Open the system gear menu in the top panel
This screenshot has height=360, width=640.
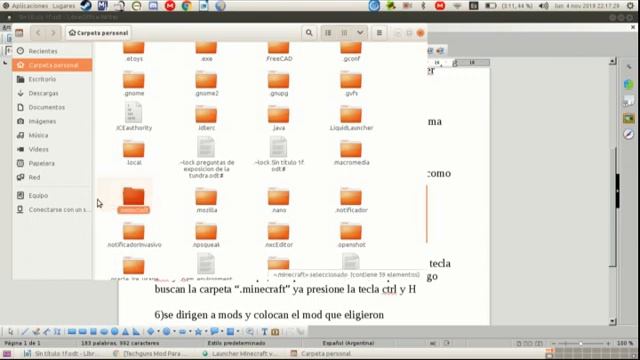630,6
